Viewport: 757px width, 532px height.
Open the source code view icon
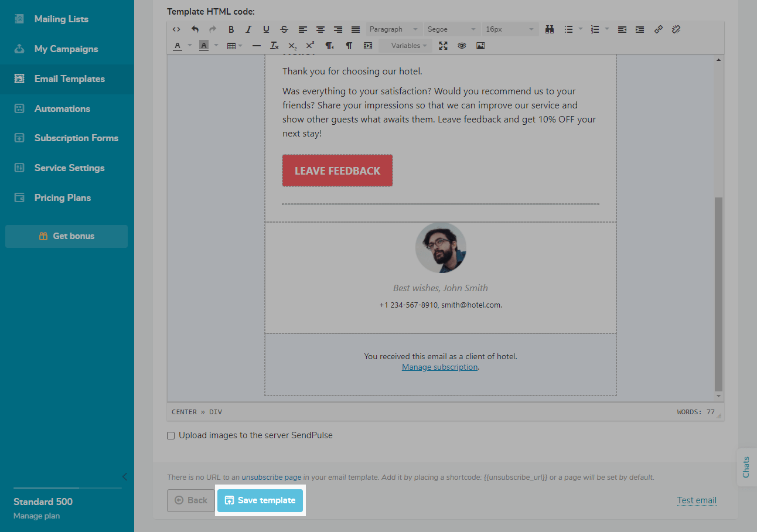[x=176, y=29]
